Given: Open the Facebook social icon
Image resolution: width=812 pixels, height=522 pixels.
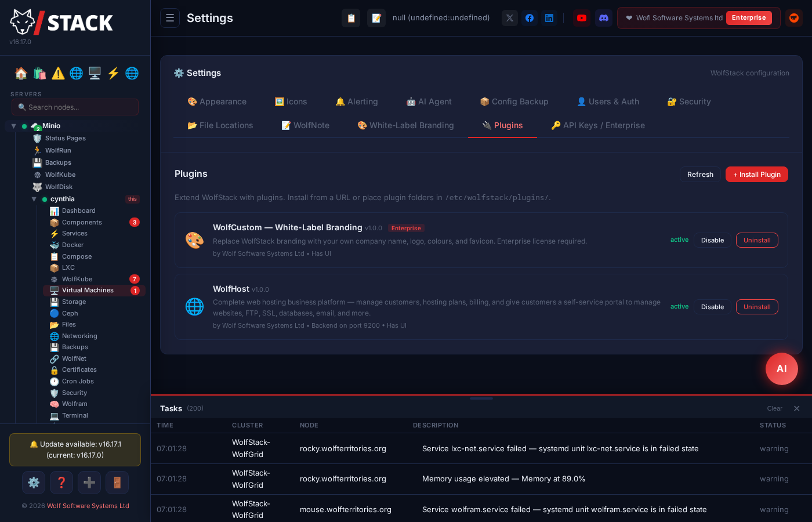Looking at the screenshot, I should point(530,18).
